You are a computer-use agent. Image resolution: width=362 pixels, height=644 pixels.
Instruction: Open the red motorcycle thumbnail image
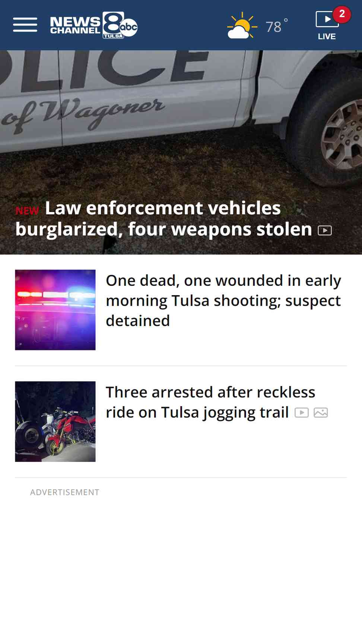pyautogui.click(x=55, y=422)
